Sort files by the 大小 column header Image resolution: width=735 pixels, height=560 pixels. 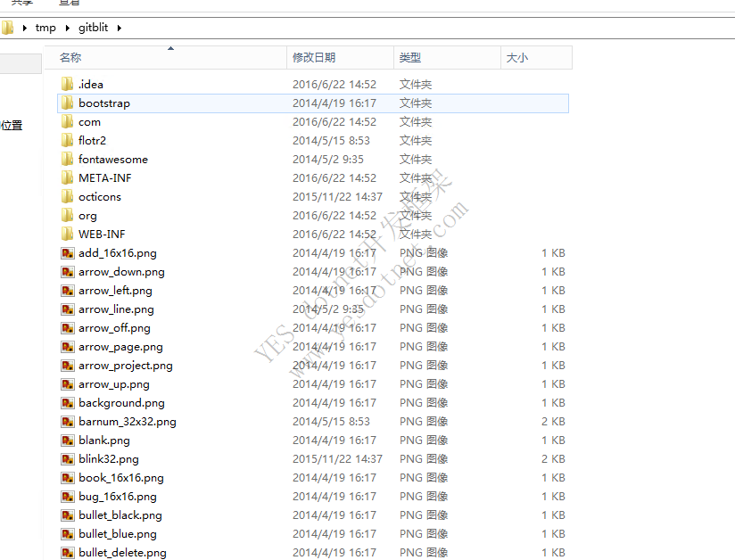(537, 58)
